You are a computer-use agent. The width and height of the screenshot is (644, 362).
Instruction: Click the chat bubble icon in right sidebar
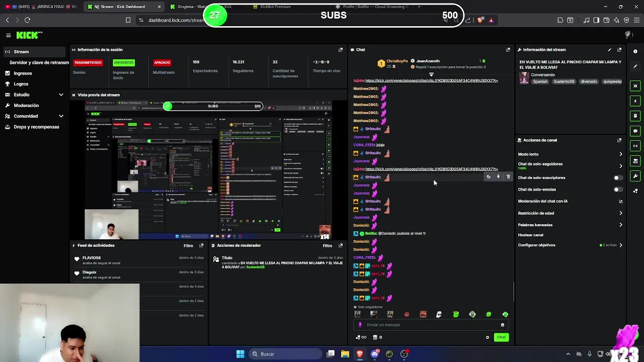coord(635,131)
